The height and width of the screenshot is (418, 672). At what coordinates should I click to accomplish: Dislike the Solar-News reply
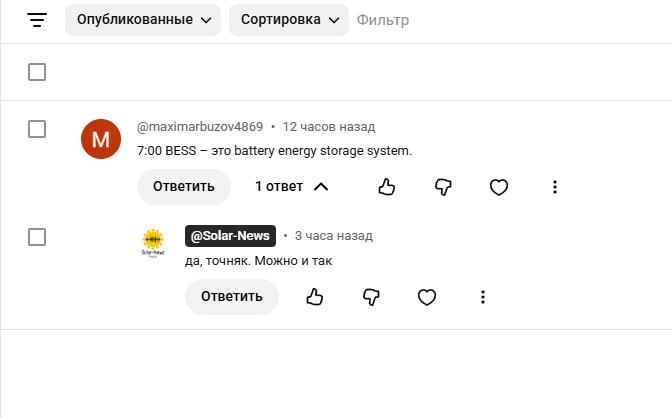click(x=371, y=297)
